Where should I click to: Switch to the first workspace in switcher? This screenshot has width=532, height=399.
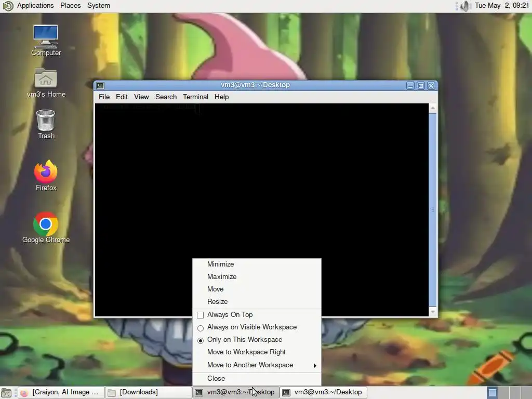pos(493,393)
